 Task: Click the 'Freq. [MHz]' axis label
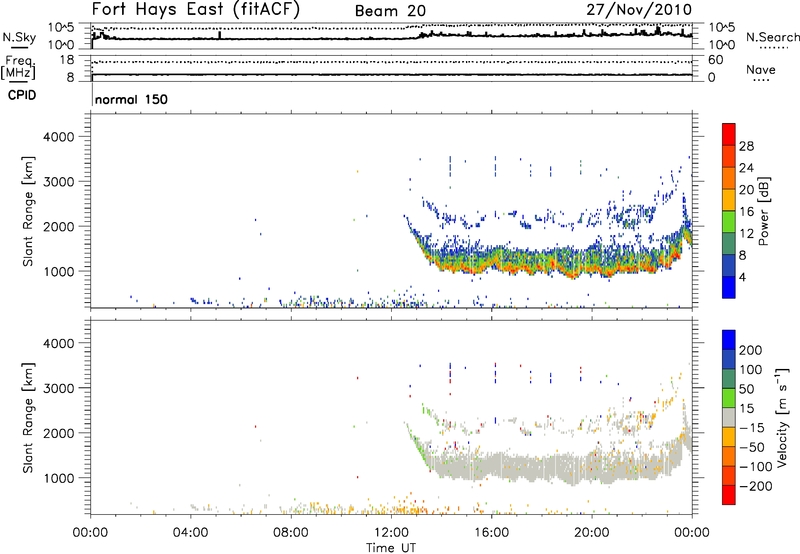pyautogui.click(x=18, y=68)
